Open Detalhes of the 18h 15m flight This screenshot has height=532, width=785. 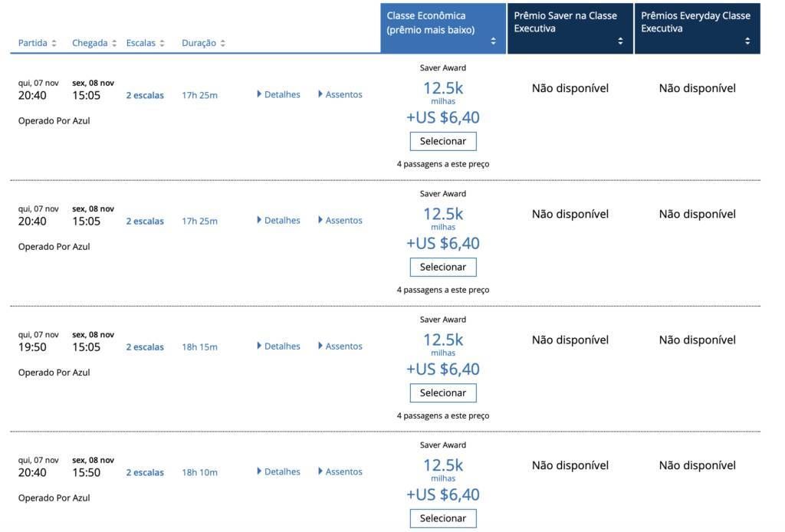point(278,346)
